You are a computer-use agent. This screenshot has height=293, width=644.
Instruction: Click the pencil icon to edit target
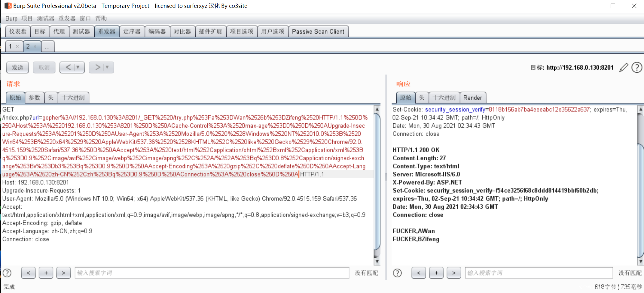click(624, 68)
